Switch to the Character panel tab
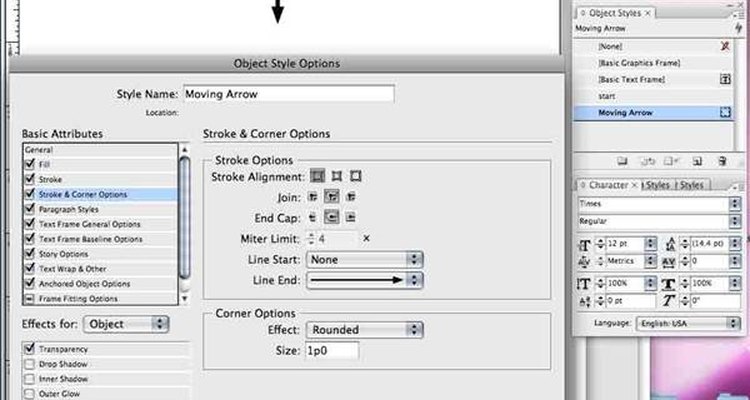 pos(608,185)
